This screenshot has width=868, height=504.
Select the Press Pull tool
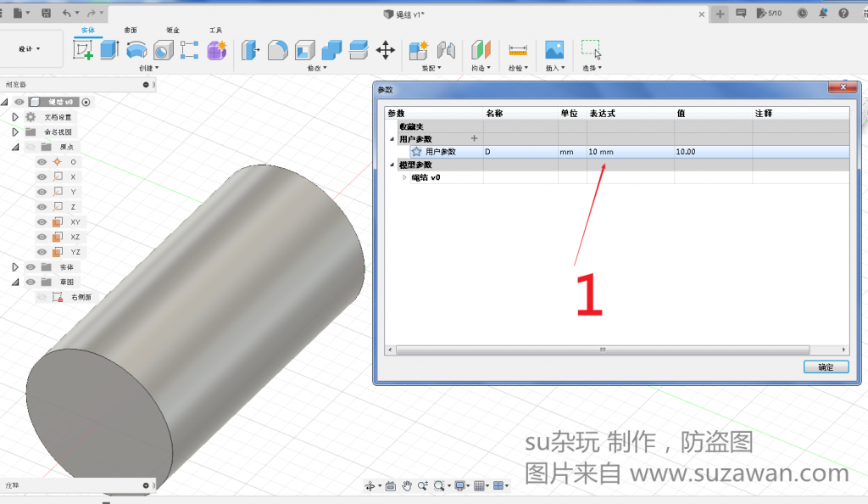tap(250, 50)
